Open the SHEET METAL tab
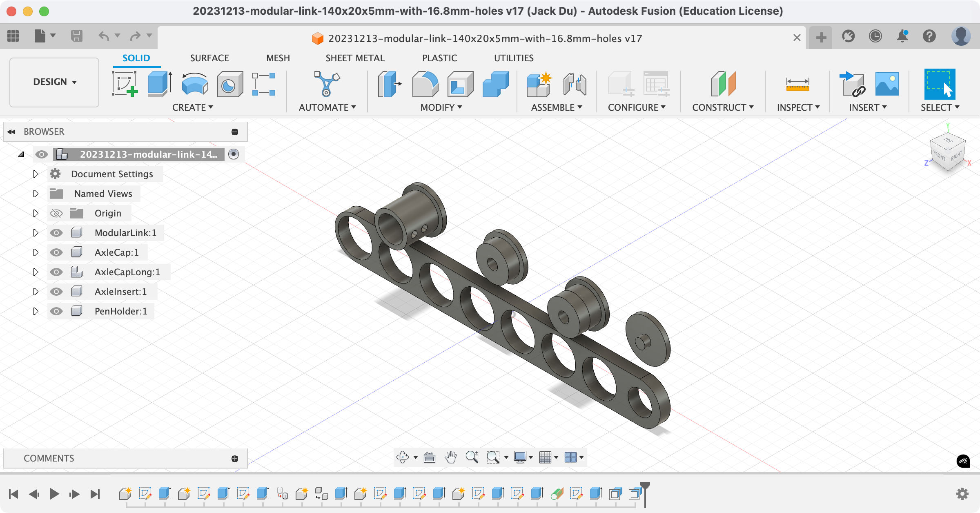This screenshot has width=980, height=513. tap(355, 58)
